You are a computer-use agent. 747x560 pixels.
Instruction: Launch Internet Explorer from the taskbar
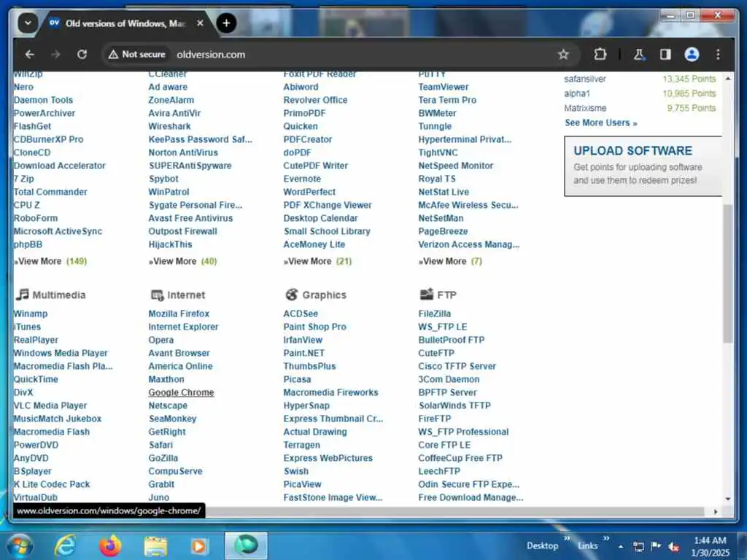[65, 545]
